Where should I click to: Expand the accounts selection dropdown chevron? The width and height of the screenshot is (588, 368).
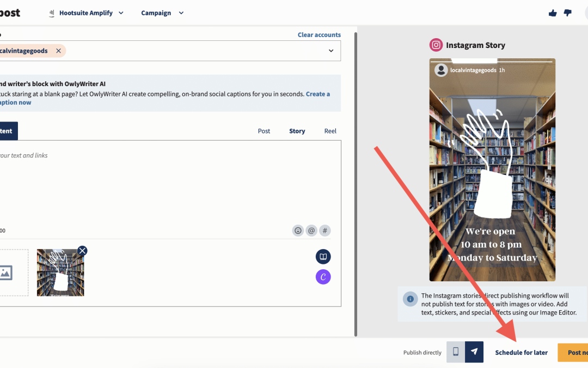pyautogui.click(x=330, y=50)
